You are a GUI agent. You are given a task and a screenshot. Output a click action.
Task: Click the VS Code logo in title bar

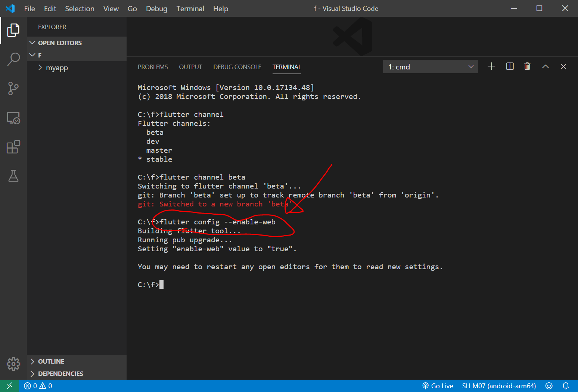10,8
